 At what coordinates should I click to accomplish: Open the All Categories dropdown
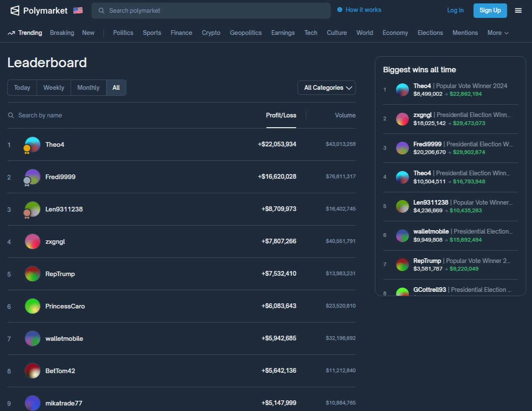click(x=326, y=88)
